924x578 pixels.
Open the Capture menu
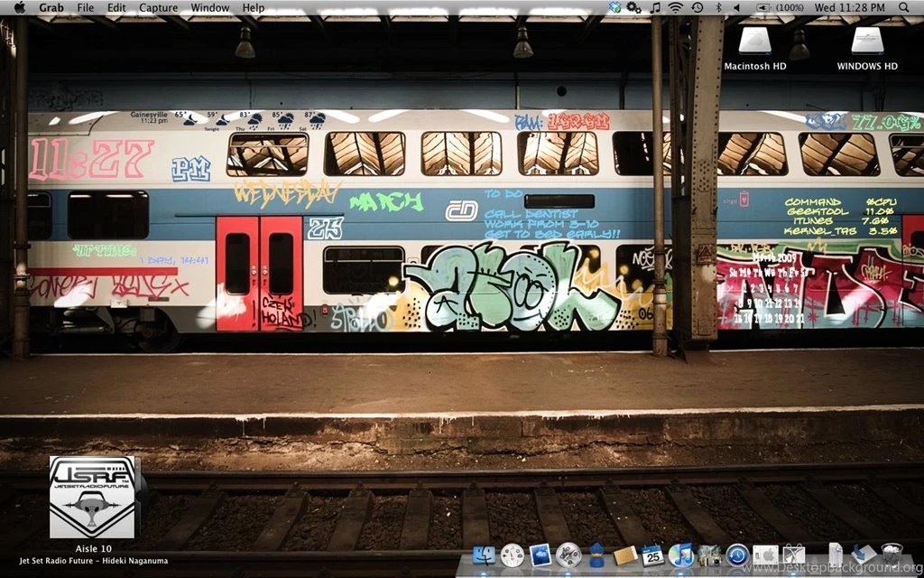coord(159,7)
